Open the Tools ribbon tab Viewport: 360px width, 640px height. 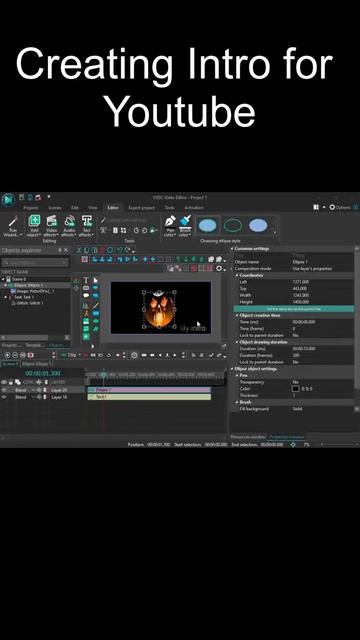pos(169,208)
